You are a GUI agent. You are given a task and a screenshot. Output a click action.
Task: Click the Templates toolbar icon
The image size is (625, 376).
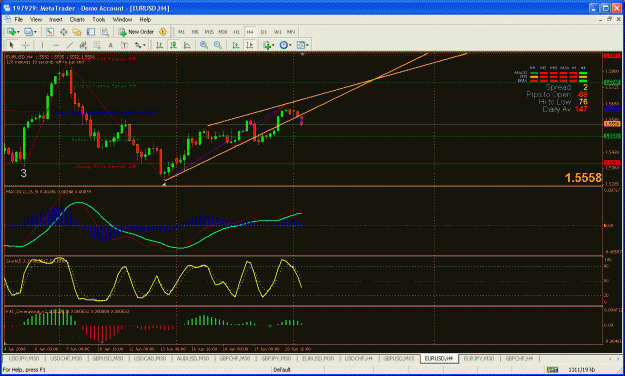tap(301, 45)
